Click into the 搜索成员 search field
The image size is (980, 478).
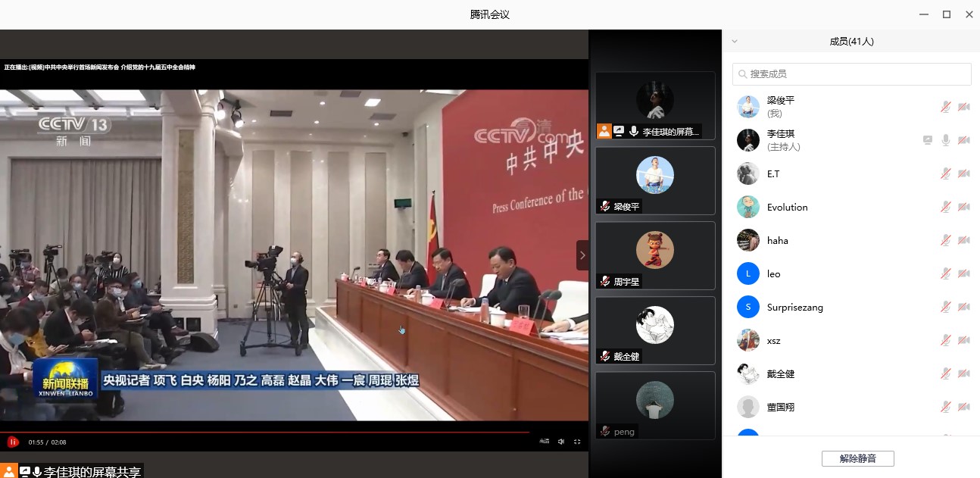851,74
